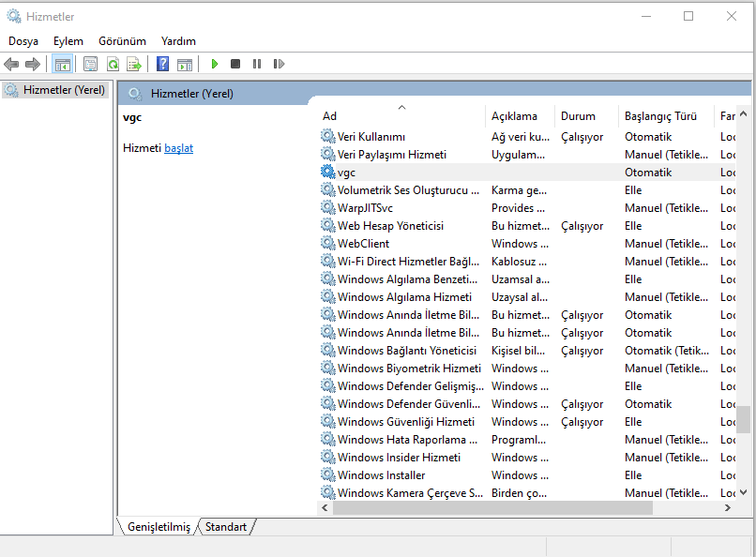
Task: Open the Eylem menu
Action: point(68,41)
